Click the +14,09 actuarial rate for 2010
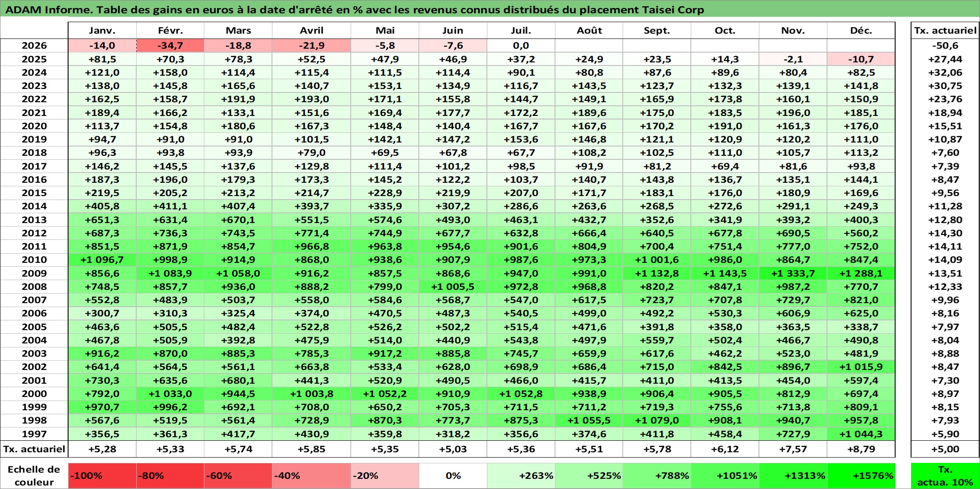This screenshot has height=489, width=980. [x=945, y=260]
